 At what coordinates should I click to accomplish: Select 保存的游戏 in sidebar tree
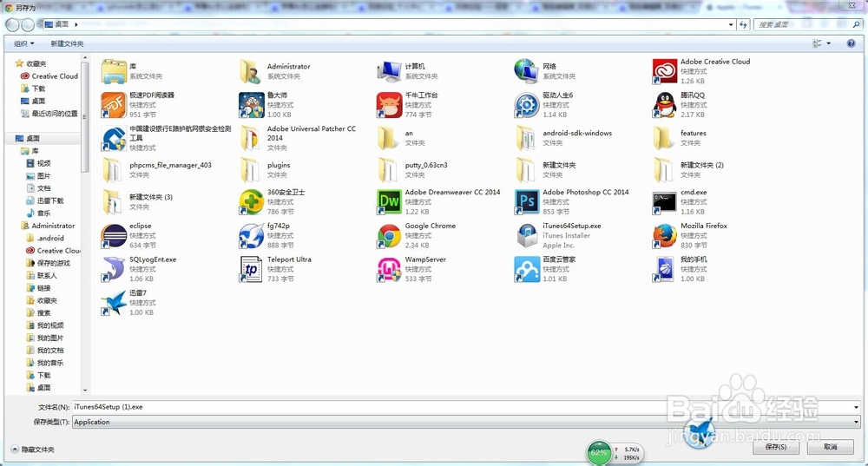coord(48,263)
